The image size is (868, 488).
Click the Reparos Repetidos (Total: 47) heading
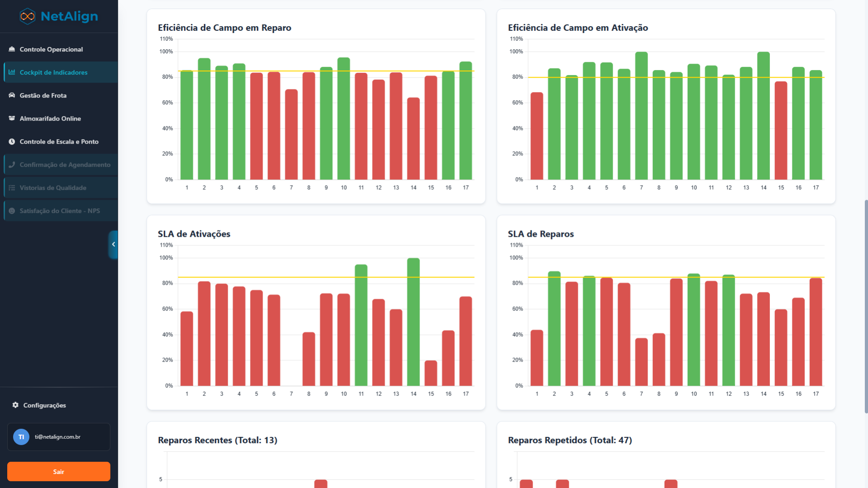coord(570,440)
